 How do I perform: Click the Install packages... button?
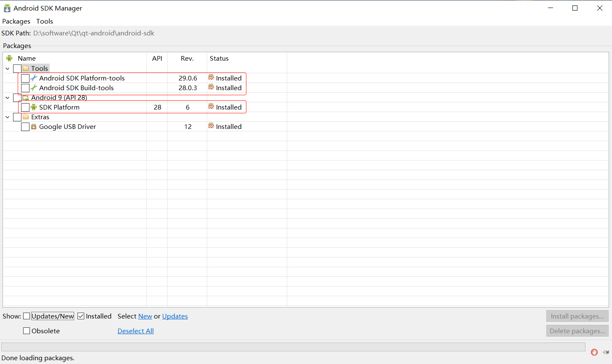pyautogui.click(x=577, y=316)
